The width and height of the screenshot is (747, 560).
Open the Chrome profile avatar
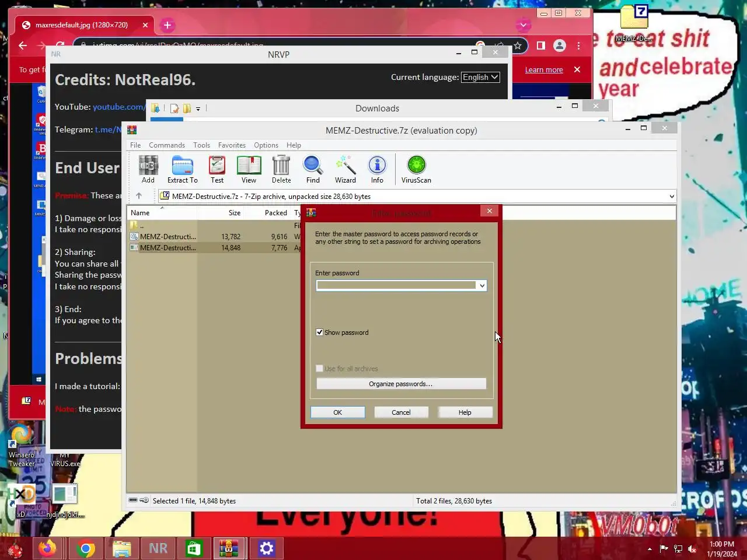pos(560,45)
